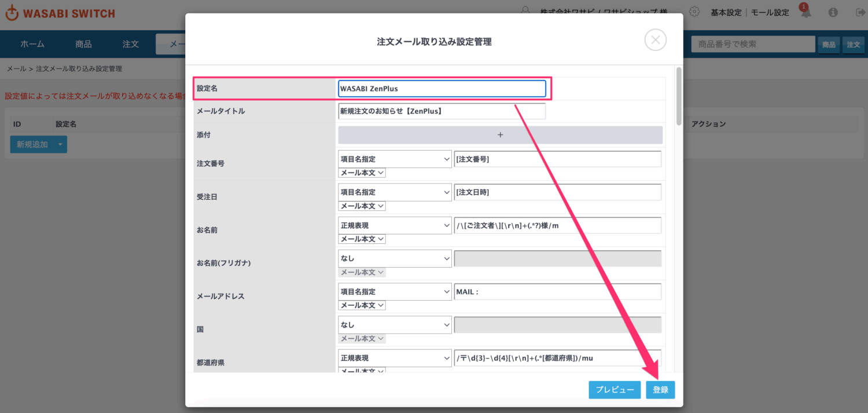Open the notification bell icon
Image resolution: width=868 pixels, height=413 pixels.
point(805,12)
